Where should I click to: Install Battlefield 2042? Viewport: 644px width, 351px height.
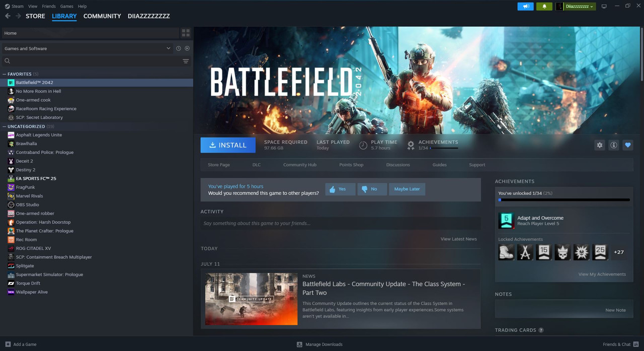[x=228, y=145]
